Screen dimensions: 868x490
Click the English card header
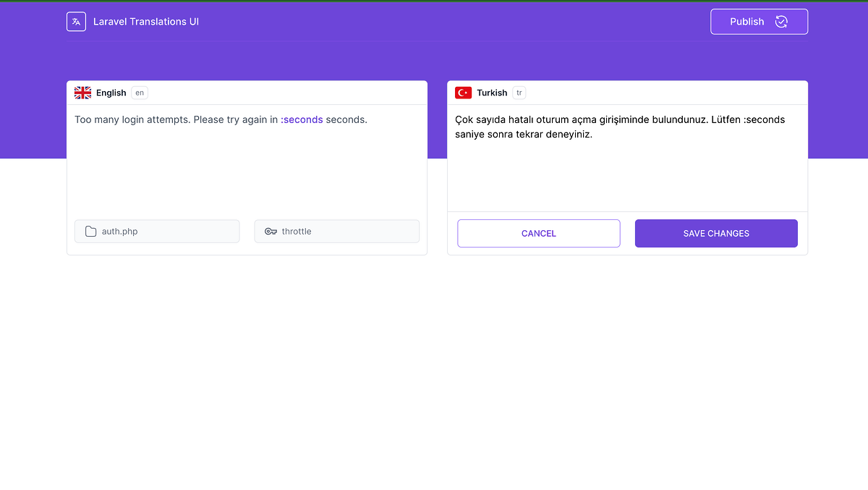pos(246,93)
